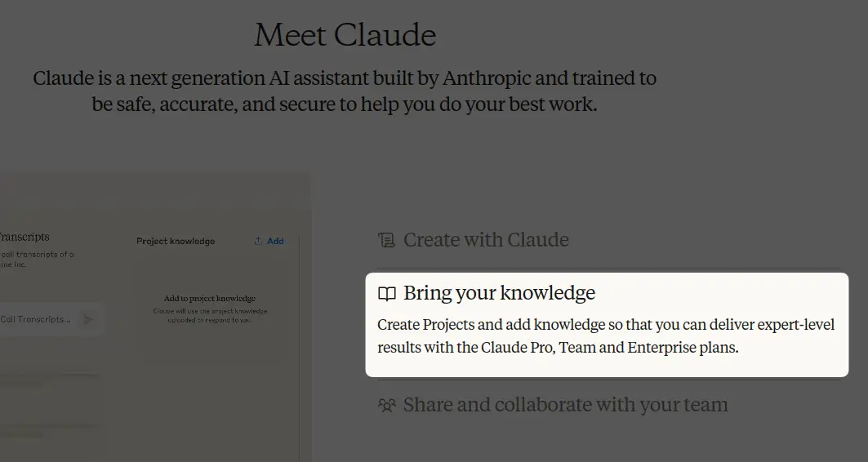Click the Add to project knowledge text
This screenshot has height=462, width=868.
pos(210,299)
